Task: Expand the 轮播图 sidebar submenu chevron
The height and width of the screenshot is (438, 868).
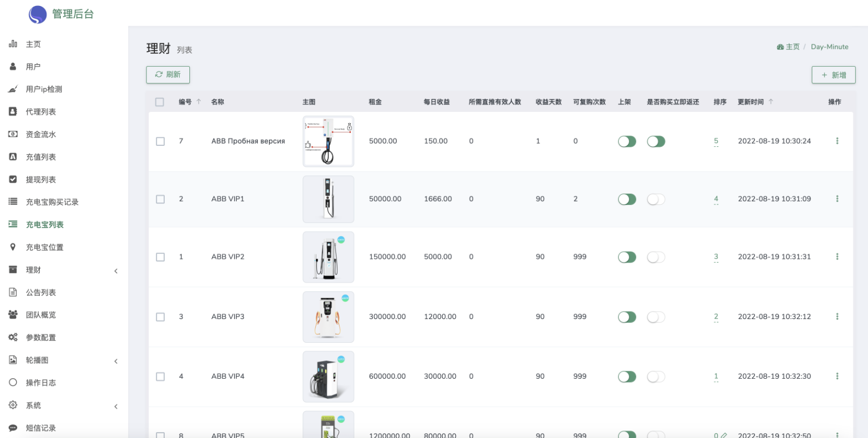Action: point(116,361)
